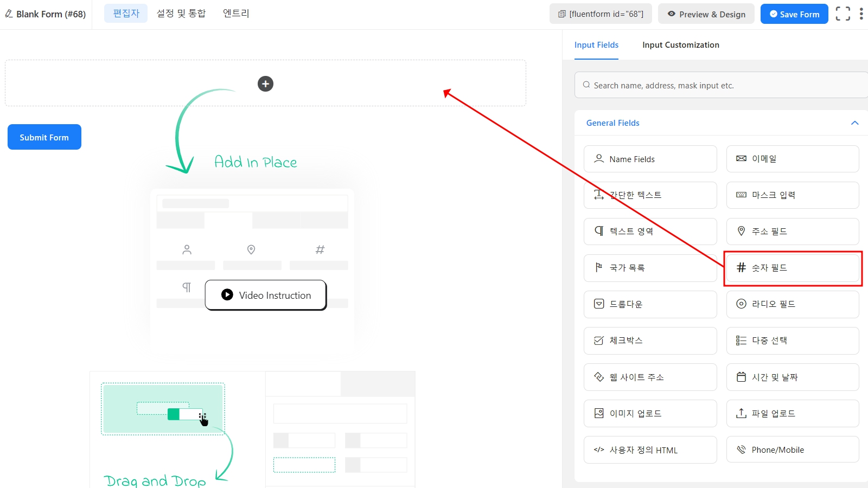Toggle fullscreen mode icon

843,14
